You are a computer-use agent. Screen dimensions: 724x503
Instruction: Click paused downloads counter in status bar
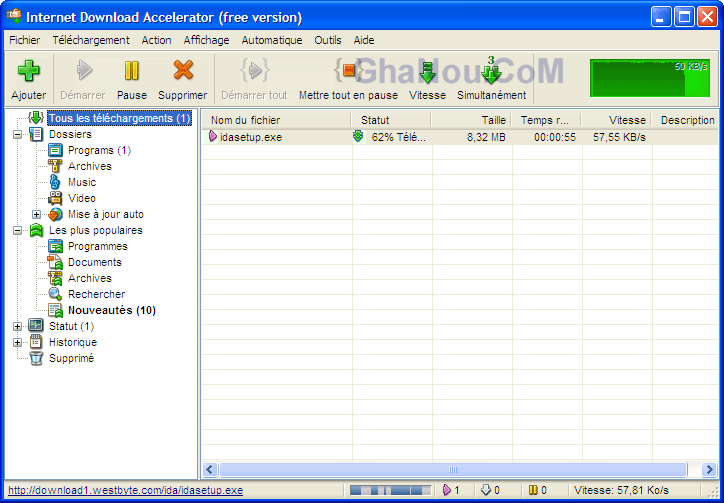coord(537,490)
